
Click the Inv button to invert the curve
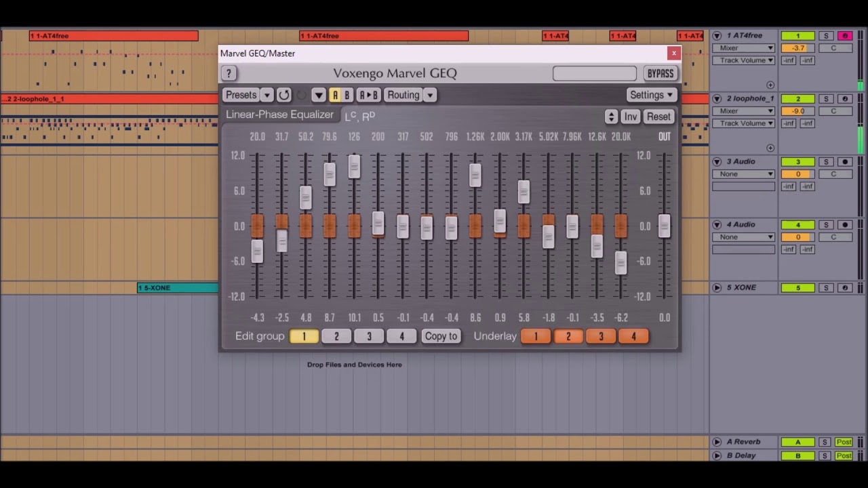(631, 117)
